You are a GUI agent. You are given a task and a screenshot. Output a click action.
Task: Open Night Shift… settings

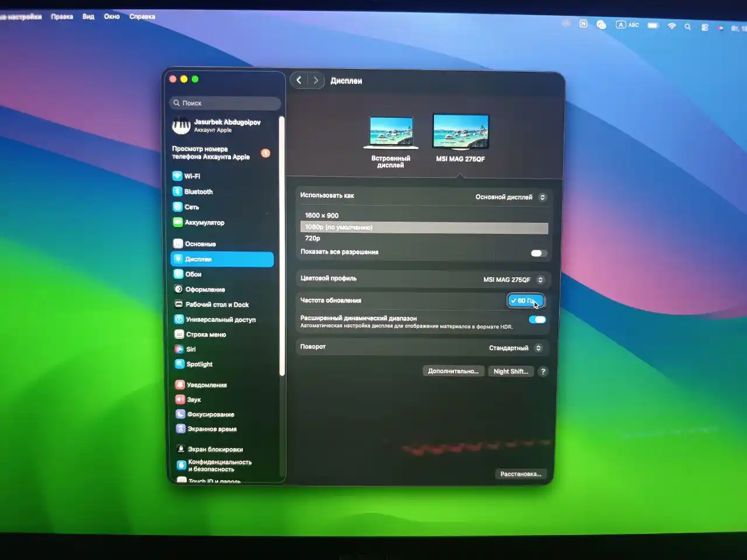point(511,372)
